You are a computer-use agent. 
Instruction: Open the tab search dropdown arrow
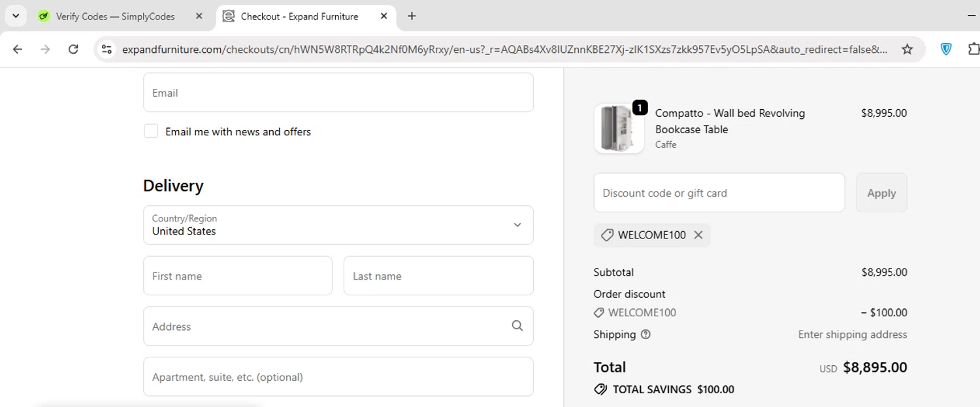click(16, 16)
